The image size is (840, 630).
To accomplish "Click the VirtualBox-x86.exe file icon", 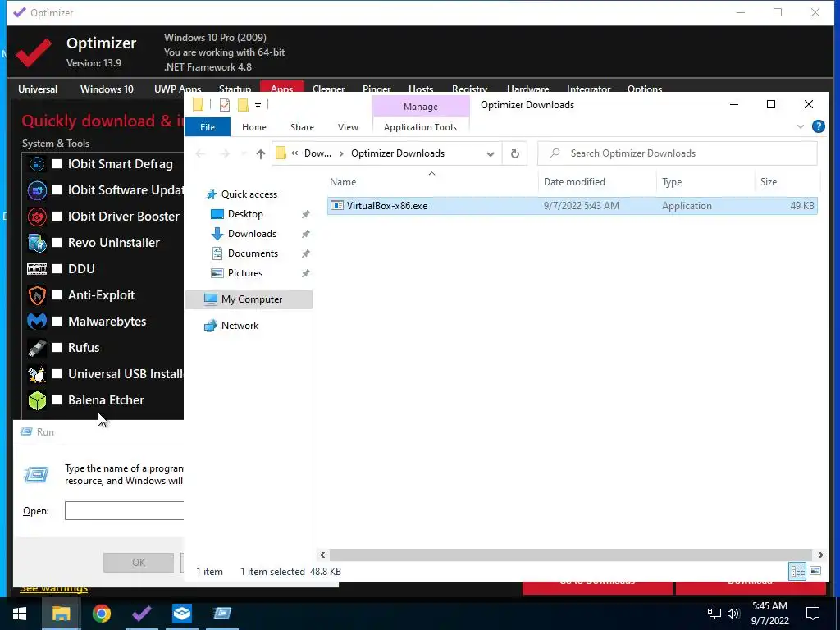I will 337,206.
